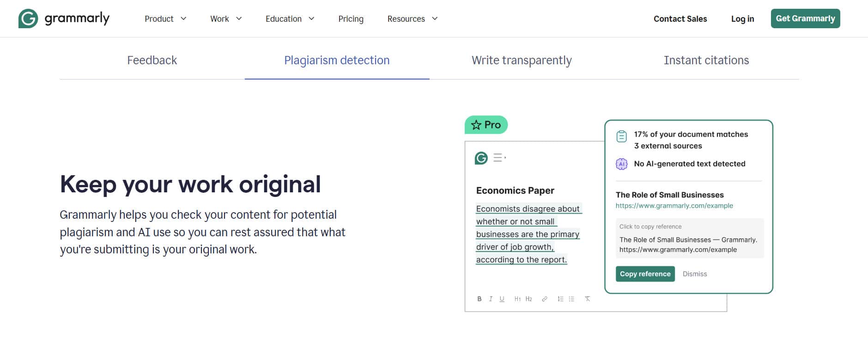This screenshot has height=344, width=868.
Task: Click the highlighted 'Economists disagree about' text
Action: pos(528,209)
